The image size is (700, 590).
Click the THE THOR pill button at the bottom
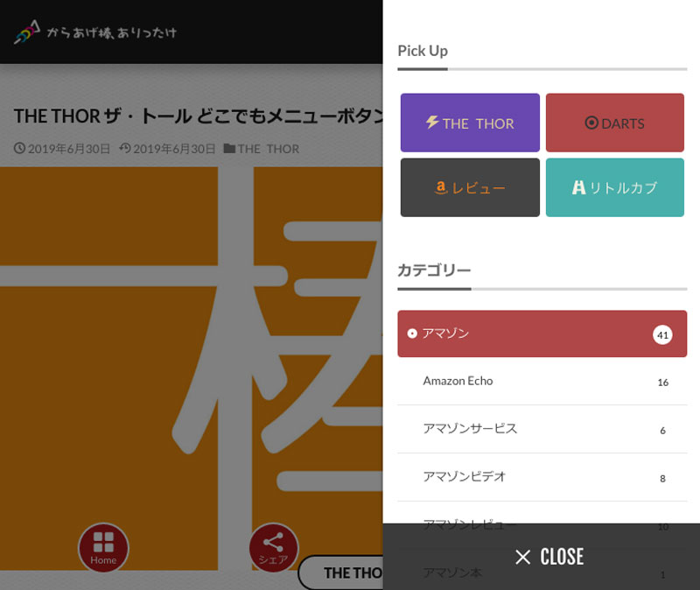pos(341,572)
